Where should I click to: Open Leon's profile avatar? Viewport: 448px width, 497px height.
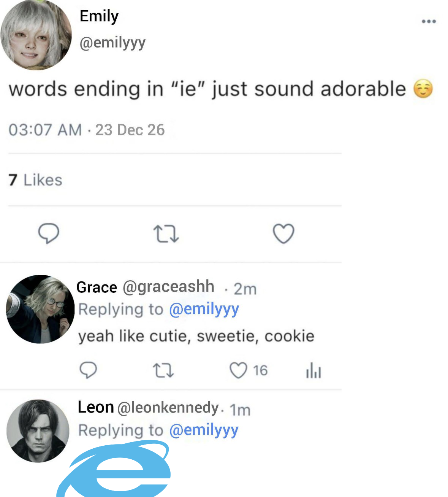point(38,430)
